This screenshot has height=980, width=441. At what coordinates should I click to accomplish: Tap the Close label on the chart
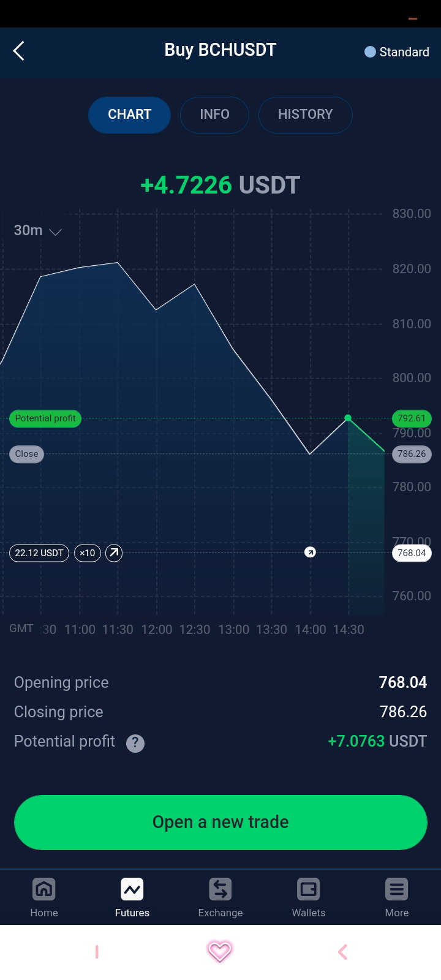point(26,454)
